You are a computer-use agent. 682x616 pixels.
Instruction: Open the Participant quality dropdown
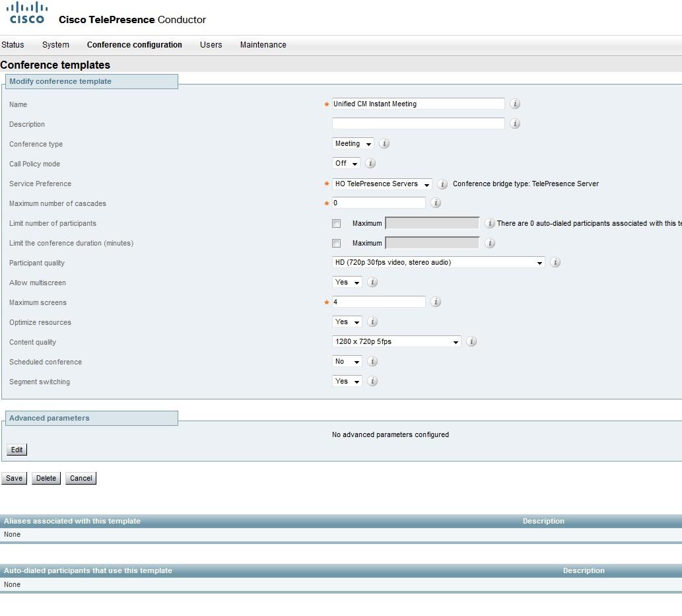438,262
